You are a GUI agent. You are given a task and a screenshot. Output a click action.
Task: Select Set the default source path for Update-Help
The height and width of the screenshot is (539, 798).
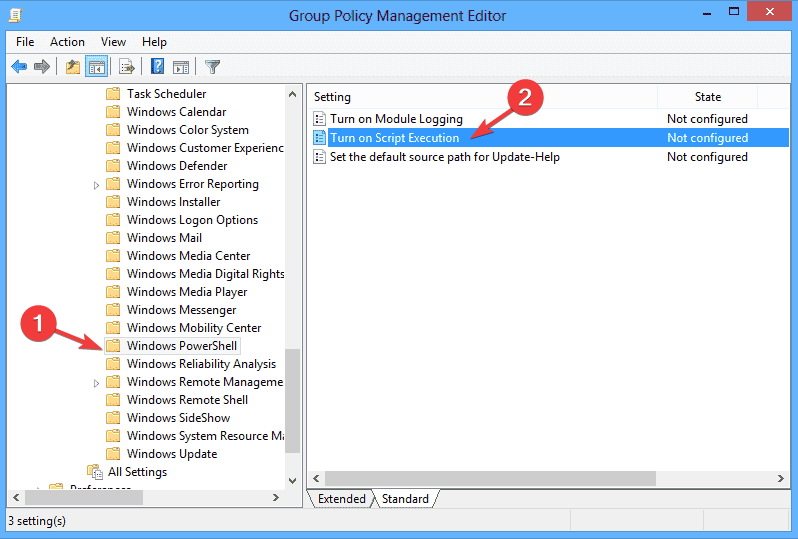[444, 157]
